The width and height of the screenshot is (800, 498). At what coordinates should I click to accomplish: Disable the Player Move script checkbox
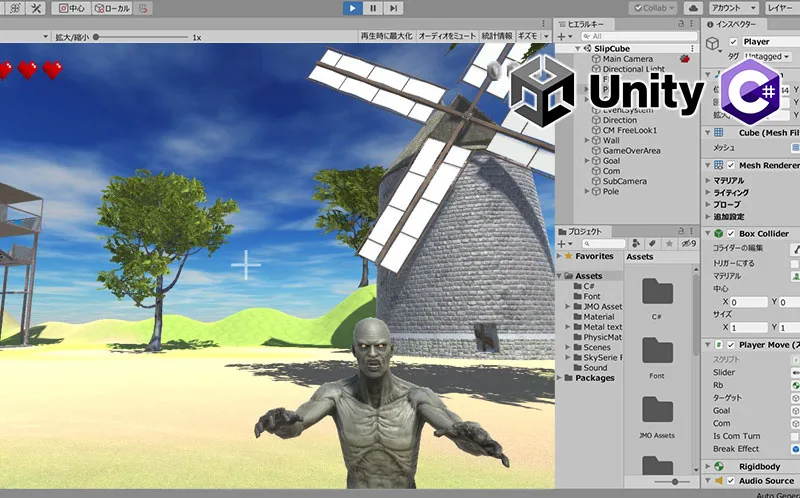tap(731, 345)
